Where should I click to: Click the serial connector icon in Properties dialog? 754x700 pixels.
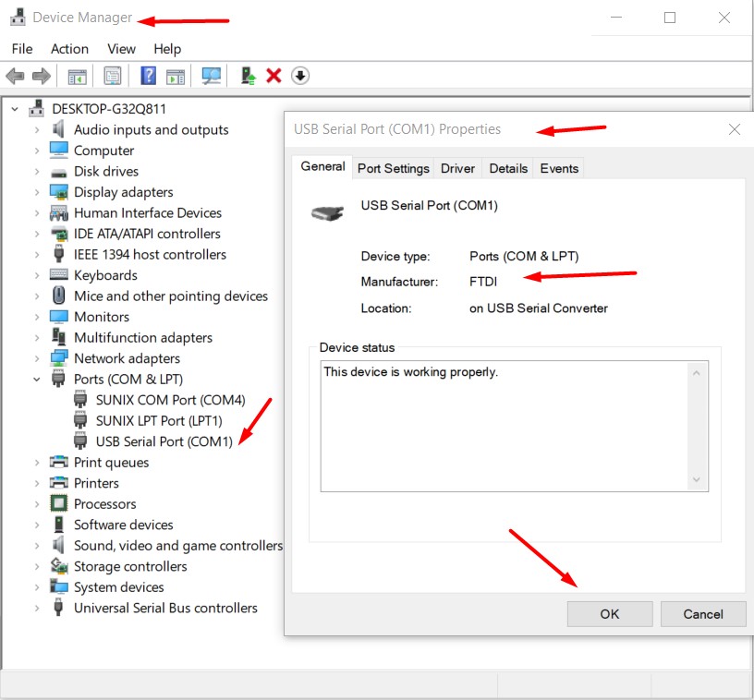(327, 212)
